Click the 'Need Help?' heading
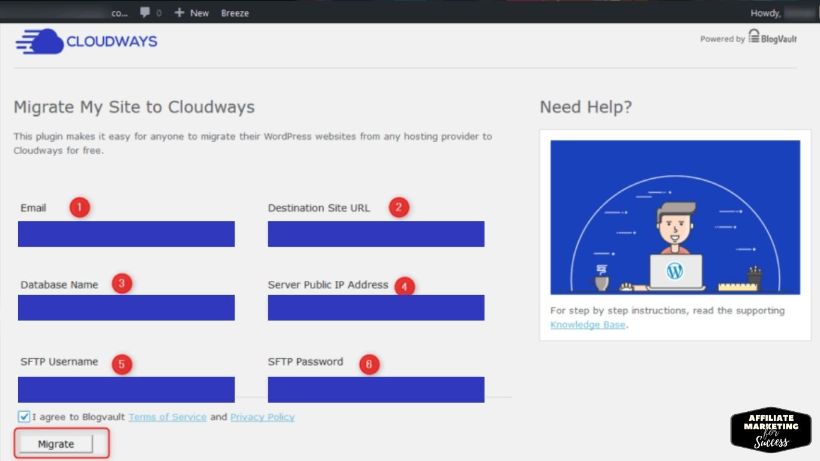 click(x=586, y=107)
